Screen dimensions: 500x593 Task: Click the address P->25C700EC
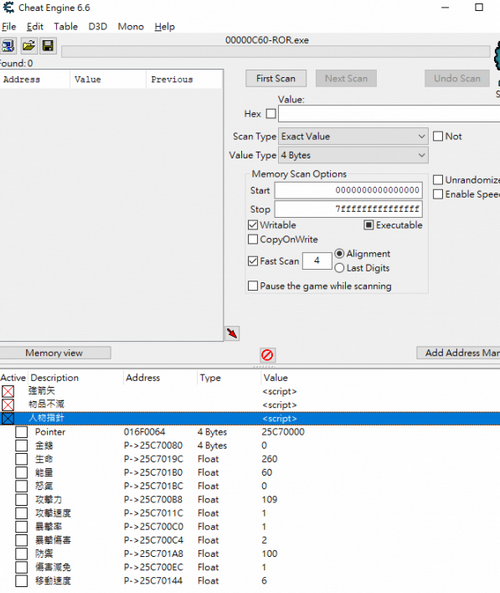(154, 567)
